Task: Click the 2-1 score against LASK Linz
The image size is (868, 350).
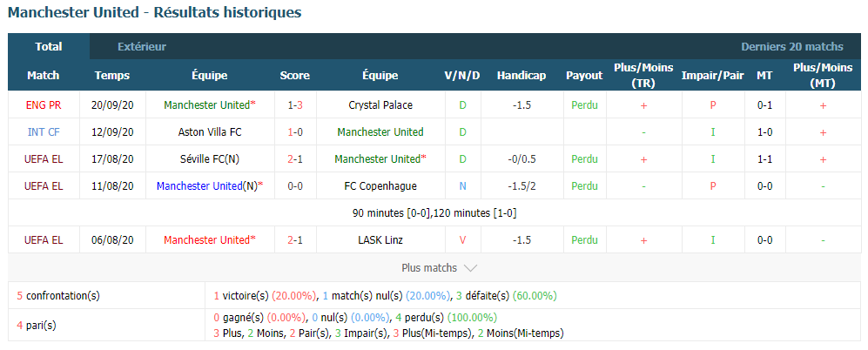Action: point(295,239)
